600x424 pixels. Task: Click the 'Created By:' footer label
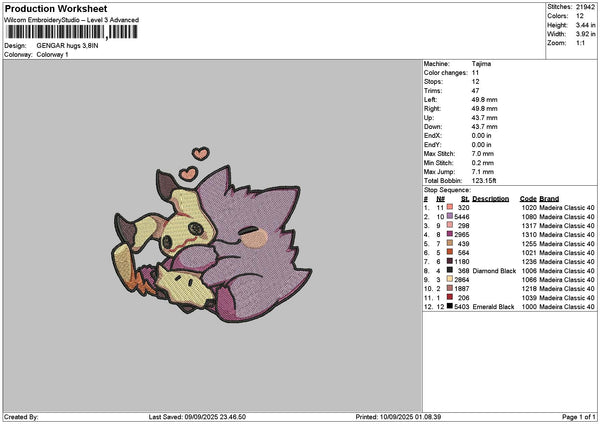pyautogui.click(x=21, y=417)
